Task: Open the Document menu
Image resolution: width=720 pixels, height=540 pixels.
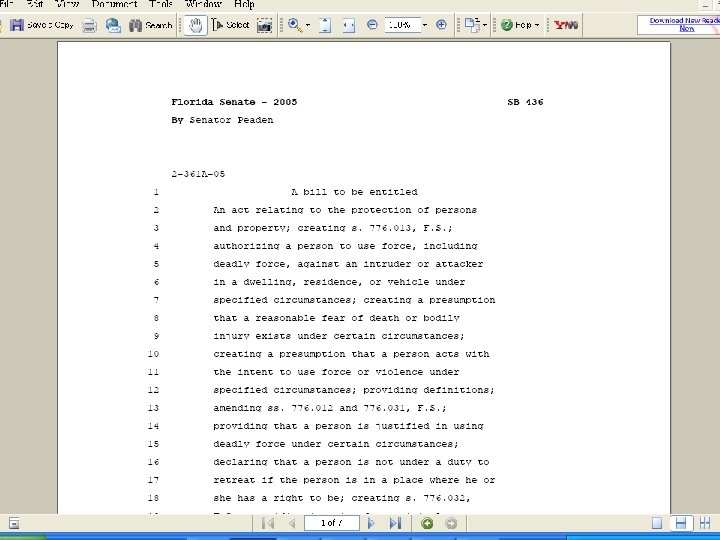Action: pyautogui.click(x=114, y=5)
